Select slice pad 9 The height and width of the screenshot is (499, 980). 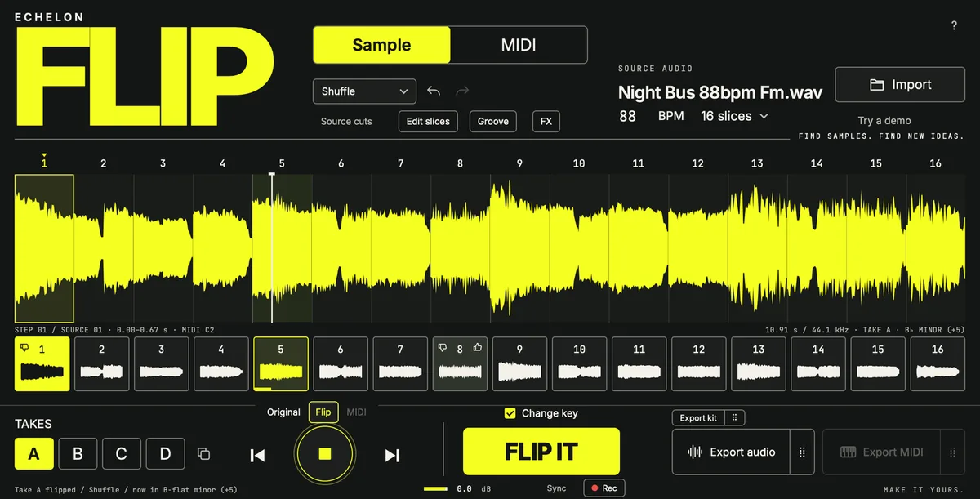[x=519, y=363]
